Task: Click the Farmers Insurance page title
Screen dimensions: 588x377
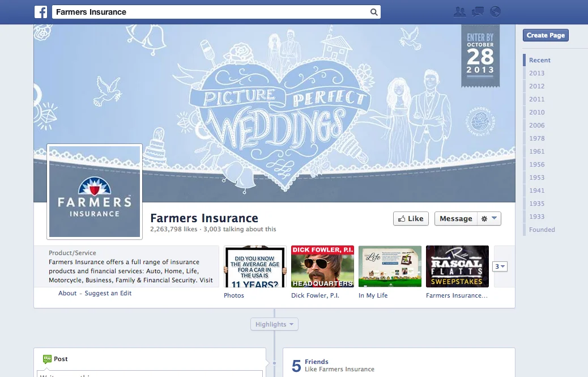Action: tap(204, 218)
